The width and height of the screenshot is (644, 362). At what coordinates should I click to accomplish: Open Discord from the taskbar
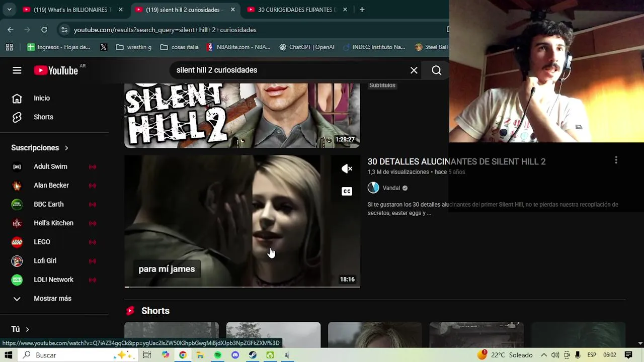point(235,355)
